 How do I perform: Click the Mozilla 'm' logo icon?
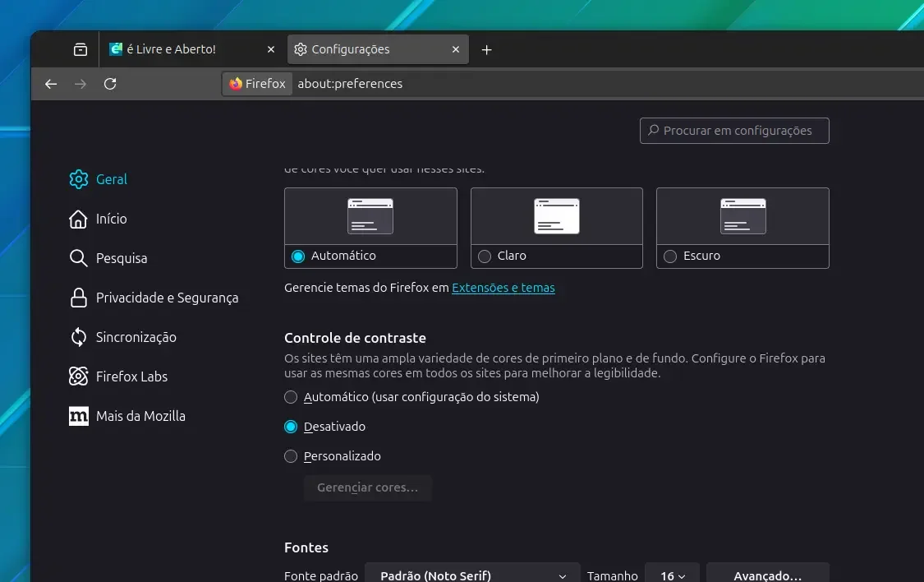(x=78, y=416)
